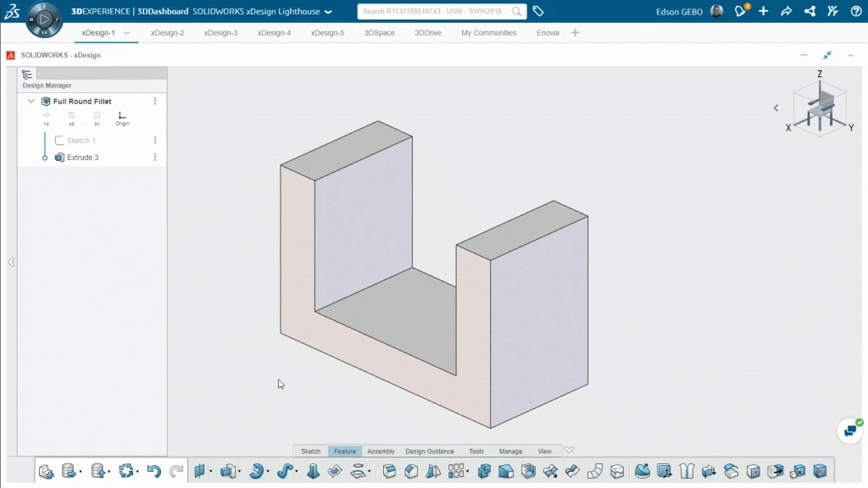This screenshot has width=868, height=488.
Task: Select the Revolve feature tool
Action: [x=256, y=471]
